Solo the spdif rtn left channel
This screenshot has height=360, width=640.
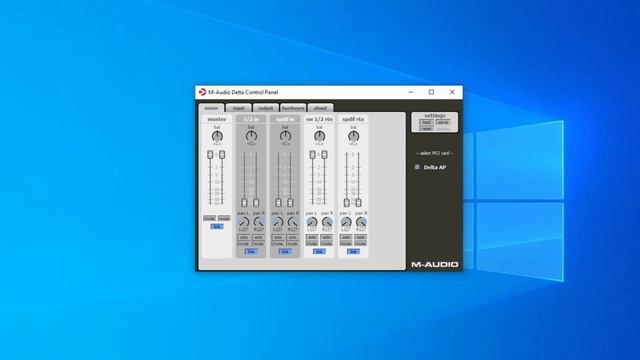346,237
